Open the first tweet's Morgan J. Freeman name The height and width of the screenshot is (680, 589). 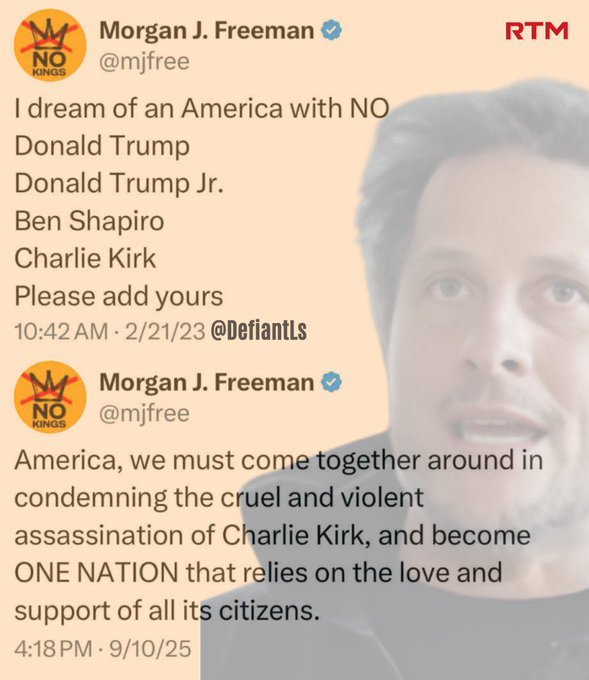click(x=206, y=31)
